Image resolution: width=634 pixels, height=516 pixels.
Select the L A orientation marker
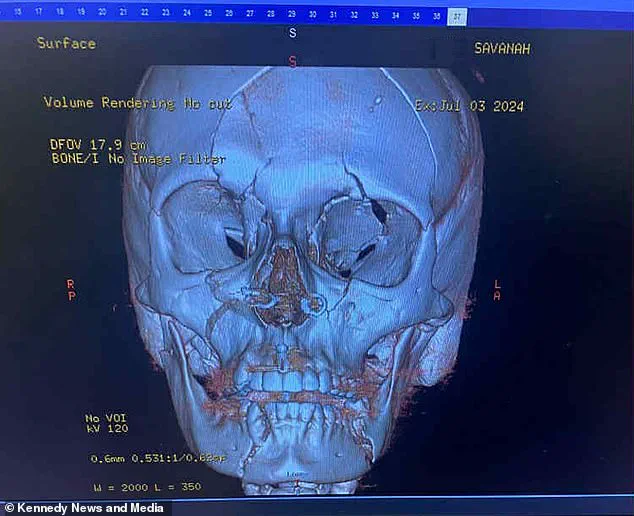[496, 289]
